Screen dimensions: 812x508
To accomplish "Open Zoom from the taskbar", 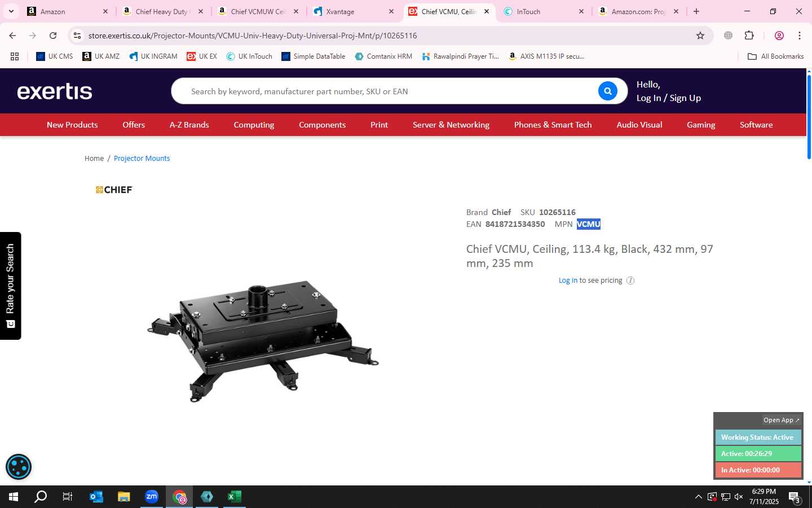I will [x=152, y=497].
